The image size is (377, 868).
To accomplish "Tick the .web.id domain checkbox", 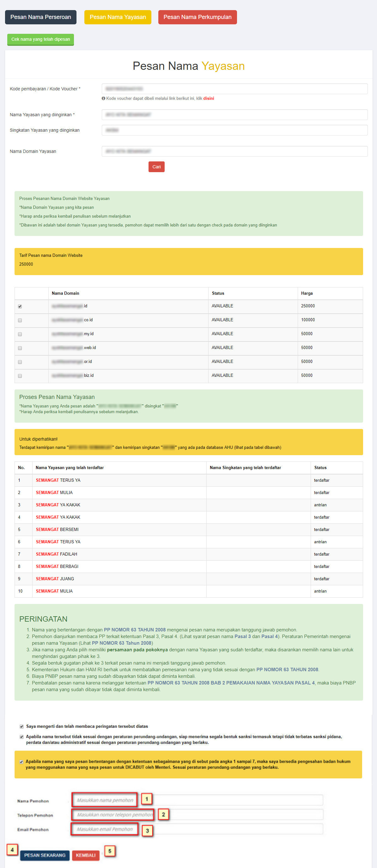I will 20,348.
